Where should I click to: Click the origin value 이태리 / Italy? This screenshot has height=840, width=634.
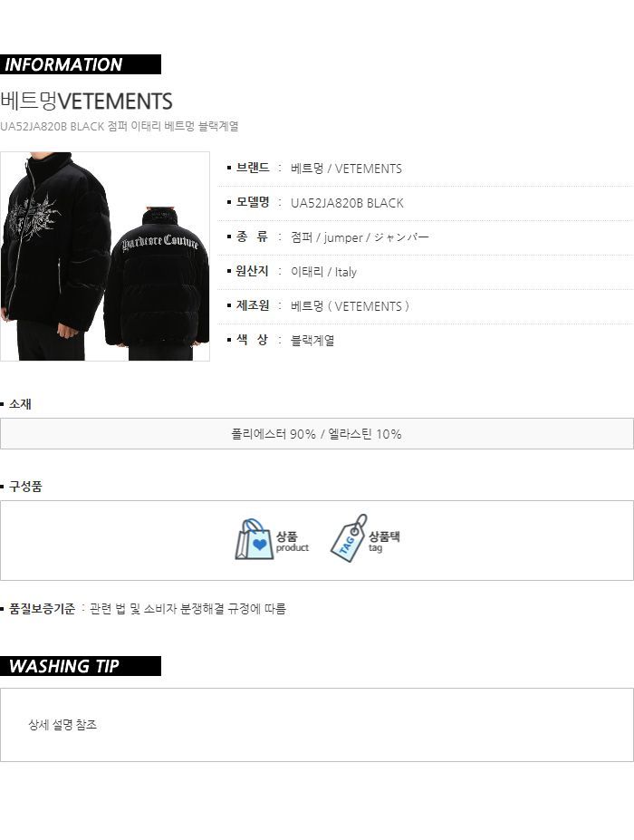pos(323,272)
